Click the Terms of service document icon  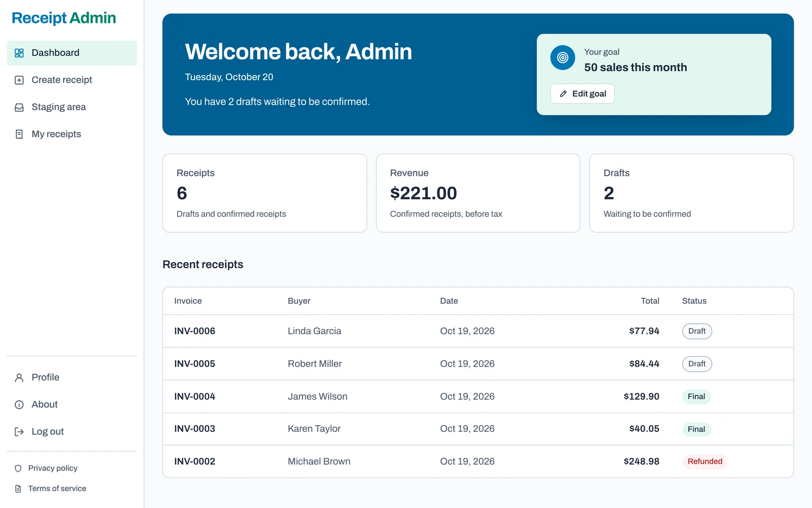[x=18, y=489]
